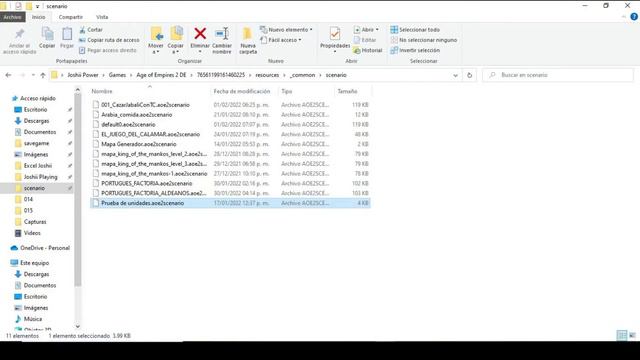Expand address bar history dropdown

point(456,75)
